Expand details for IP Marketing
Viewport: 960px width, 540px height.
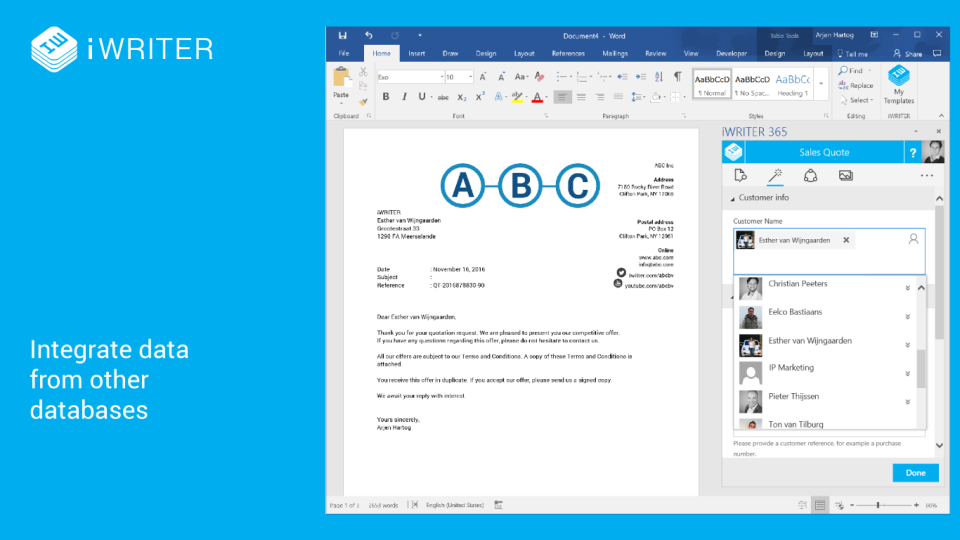[907, 373]
